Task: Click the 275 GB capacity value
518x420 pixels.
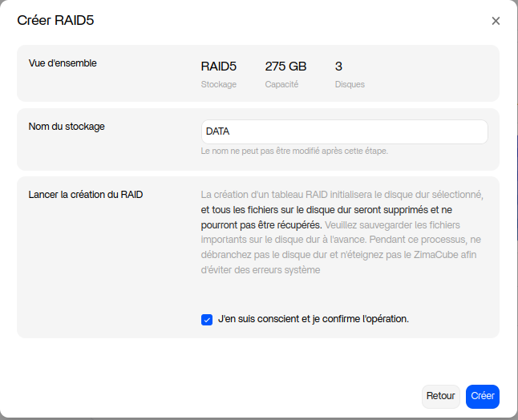Action: point(285,67)
